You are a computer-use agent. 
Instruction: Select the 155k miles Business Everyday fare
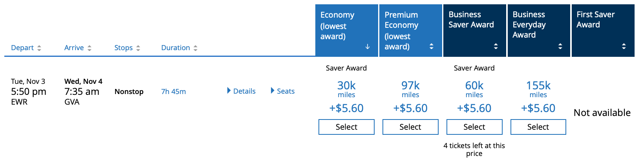538,127
